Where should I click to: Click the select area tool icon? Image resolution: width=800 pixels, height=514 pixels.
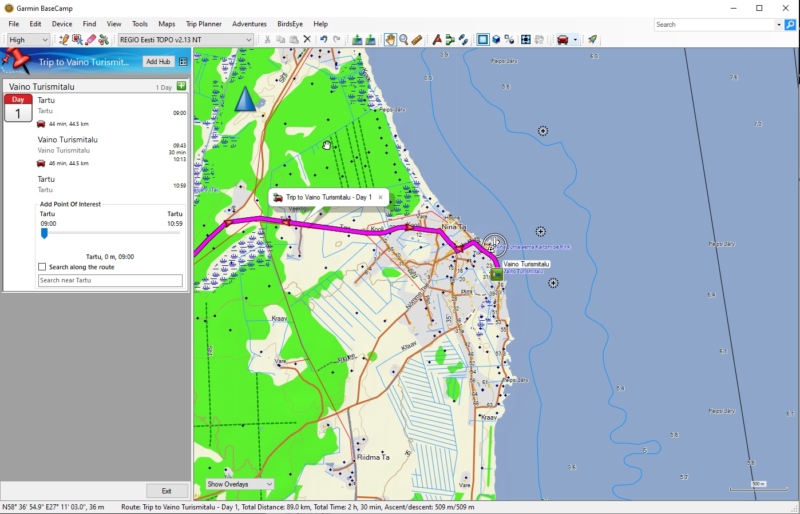tap(77, 40)
